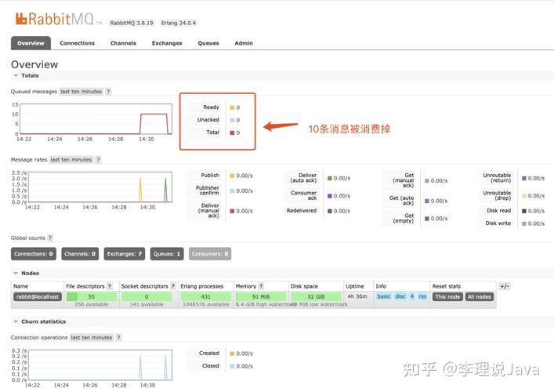The width and height of the screenshot is (554, 392).
Task: Open help icon next to Memory column
Action: click(261, 286)
